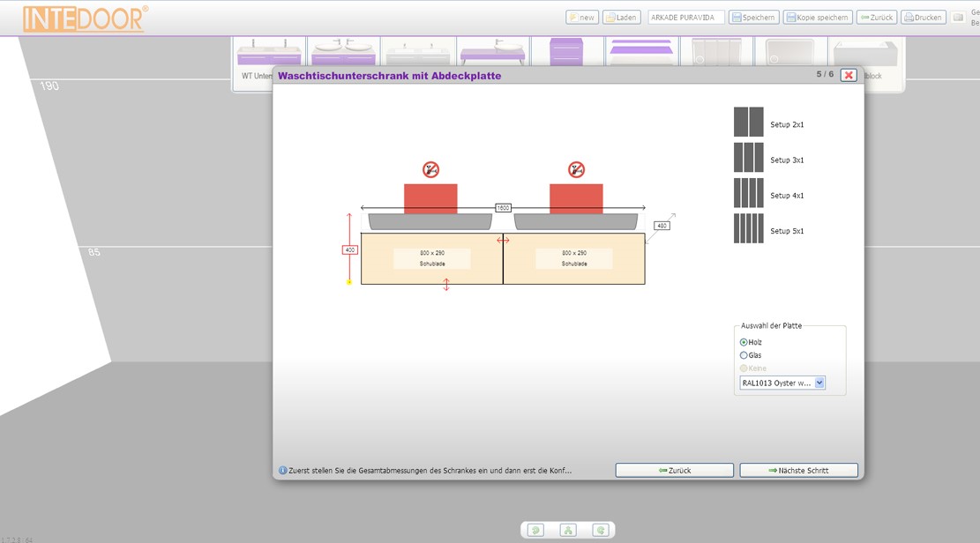Click the rotate-left view icon at bottom
This screenshot has width=980, height=543.
535,530
